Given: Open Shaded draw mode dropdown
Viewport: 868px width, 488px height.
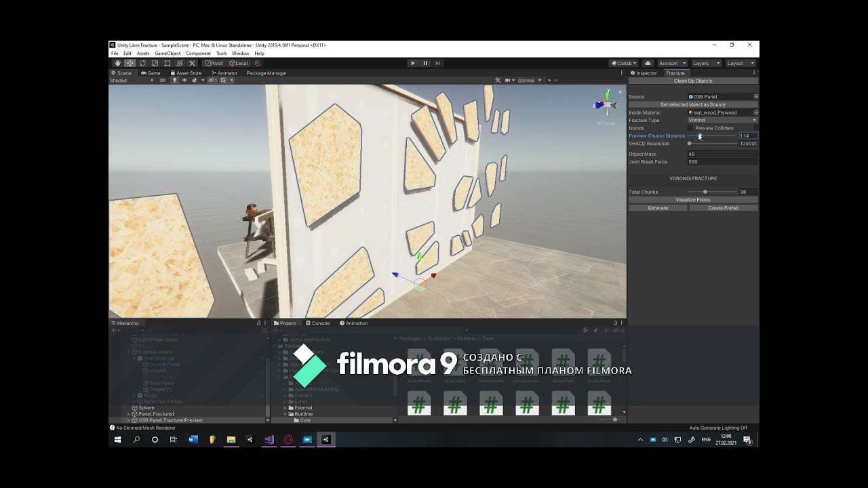Looking at the screenshot, I should [x=132, y=80].
